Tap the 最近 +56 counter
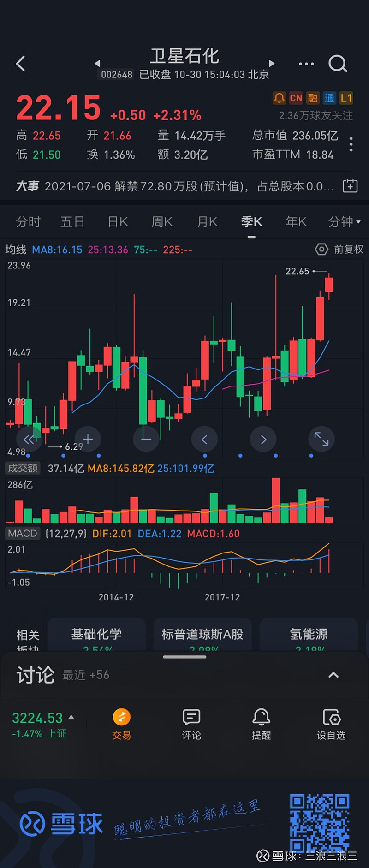This screenshot has height=868, width=369. pos(86,675)
